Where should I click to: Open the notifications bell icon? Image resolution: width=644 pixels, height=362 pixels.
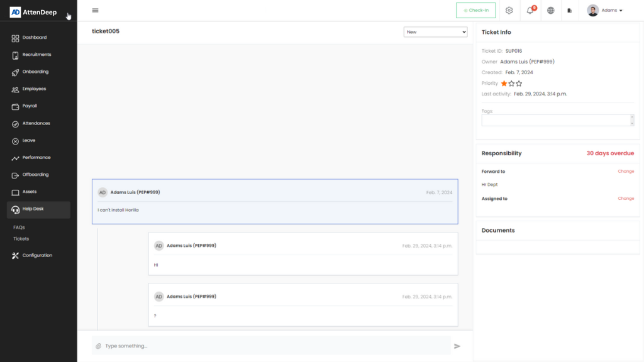click(530, 11)
